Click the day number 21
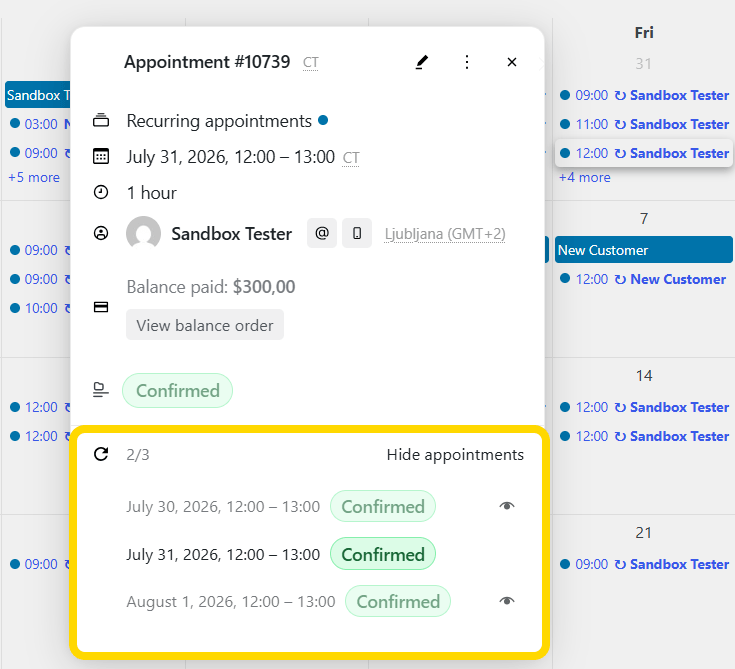Viewport: 735px width, 669px height. point(644,533)
